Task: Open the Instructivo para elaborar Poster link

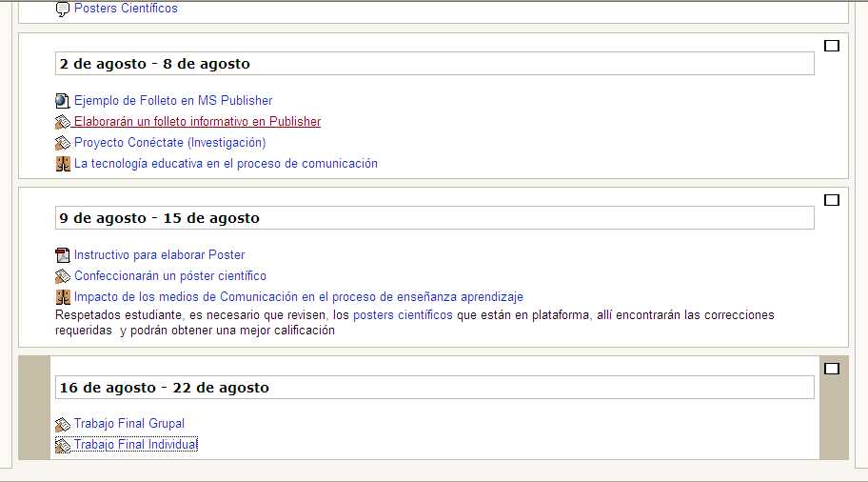Action: coord(159,255)
